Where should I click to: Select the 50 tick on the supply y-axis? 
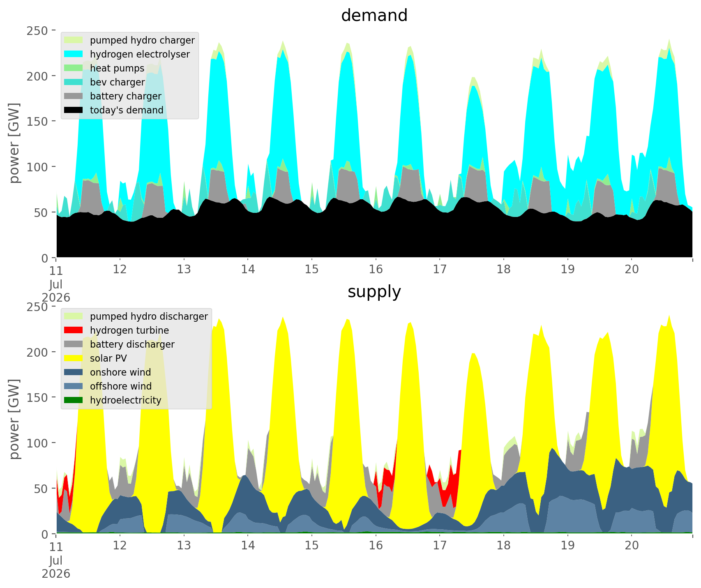[41, 489]
